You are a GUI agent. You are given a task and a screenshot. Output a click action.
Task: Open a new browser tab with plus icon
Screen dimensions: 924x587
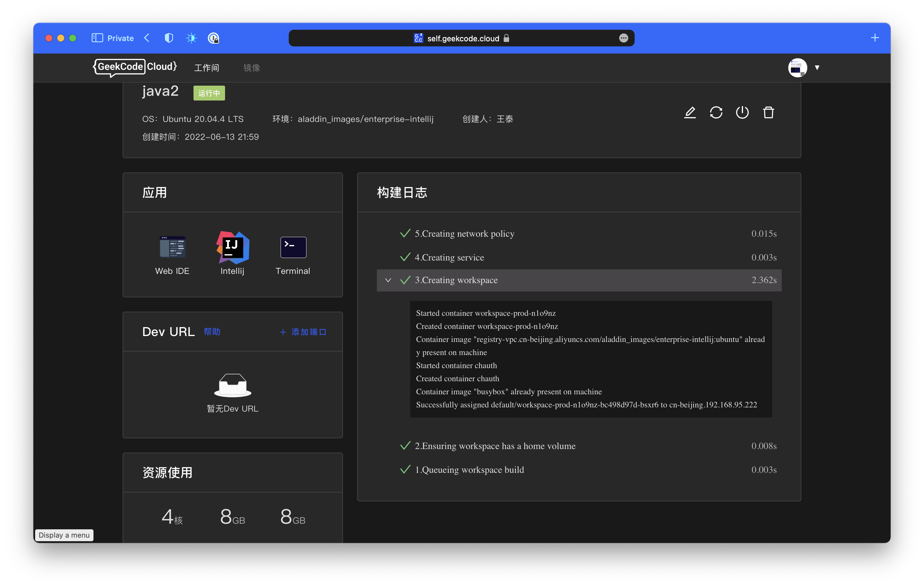coord(875,37)
